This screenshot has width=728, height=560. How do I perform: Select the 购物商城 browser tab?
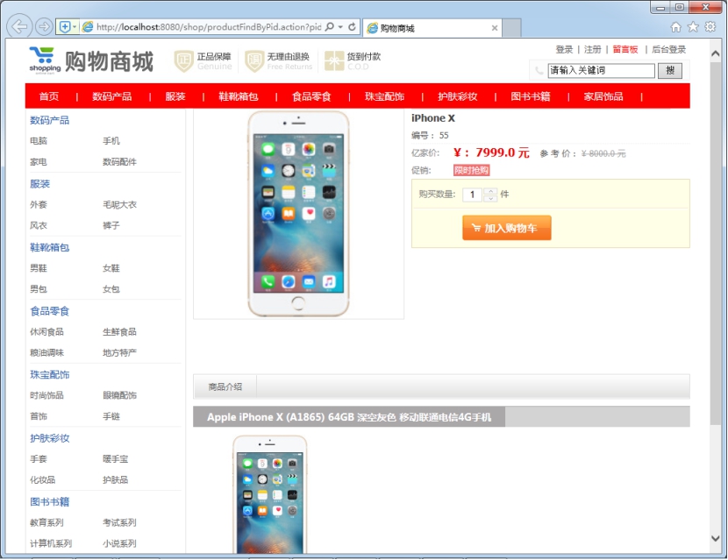432,28
